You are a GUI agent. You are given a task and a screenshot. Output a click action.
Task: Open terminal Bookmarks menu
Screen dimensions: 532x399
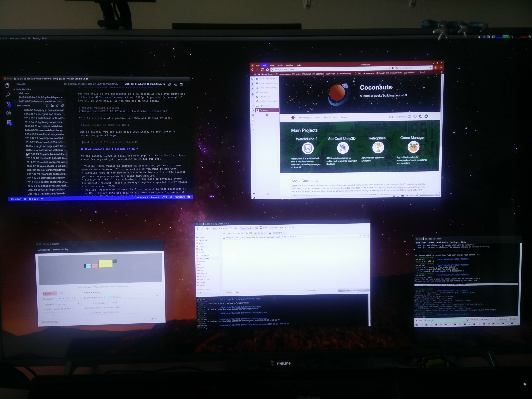[x=442, y=242]
